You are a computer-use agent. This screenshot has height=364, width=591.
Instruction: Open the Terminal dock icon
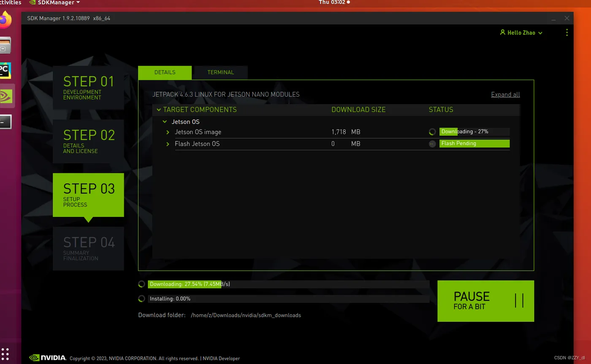5,121
